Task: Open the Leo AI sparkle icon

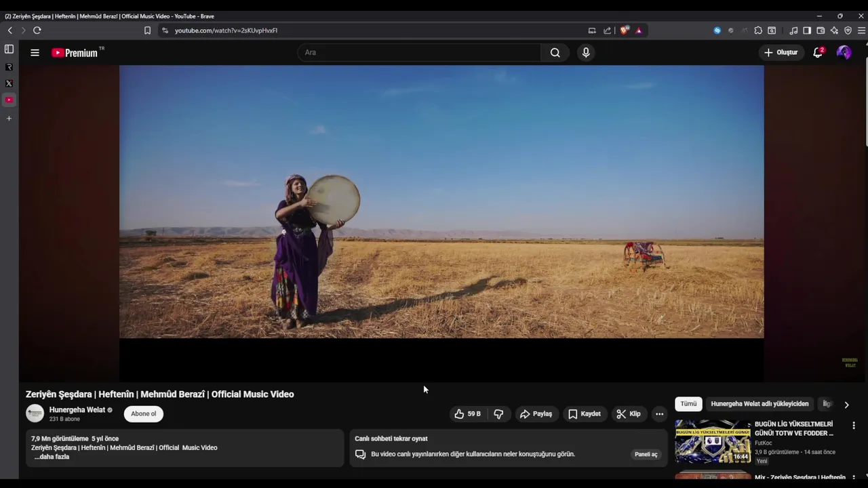Action: click(x=834, y=30)
